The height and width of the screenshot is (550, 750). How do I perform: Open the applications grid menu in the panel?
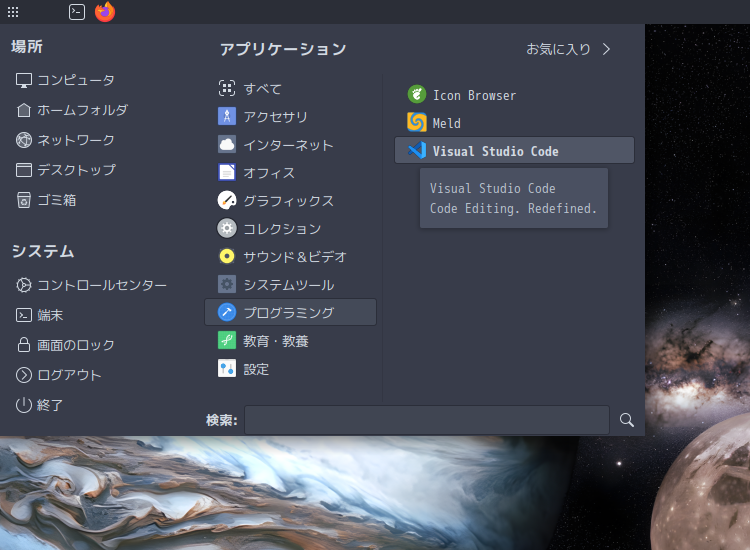click(x=13, y=12)
